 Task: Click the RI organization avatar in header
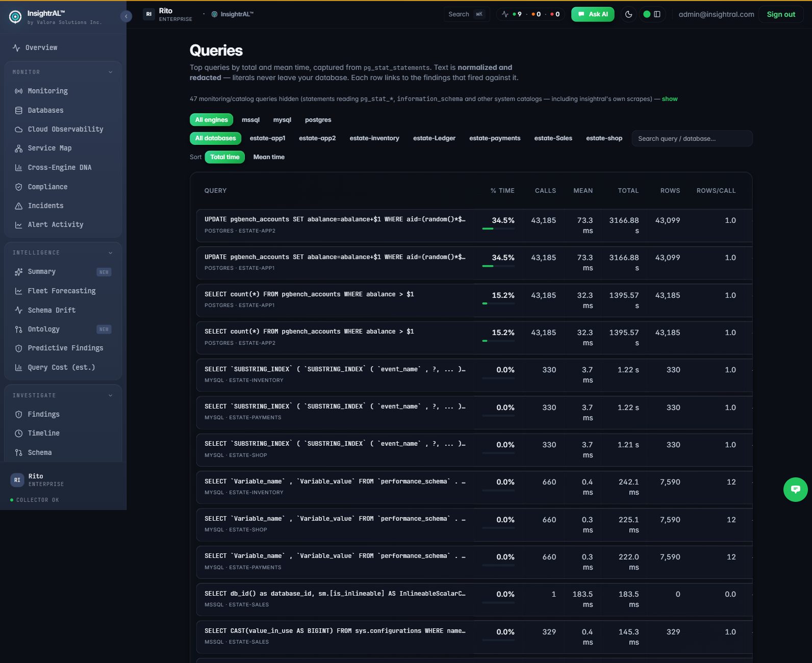point(149,14)
